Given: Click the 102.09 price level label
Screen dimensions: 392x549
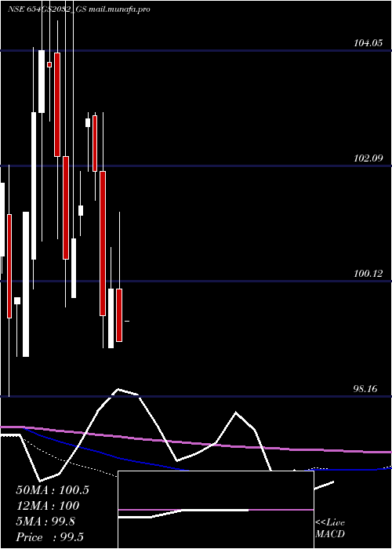Looking at the screenshot, I should (368, 158).
